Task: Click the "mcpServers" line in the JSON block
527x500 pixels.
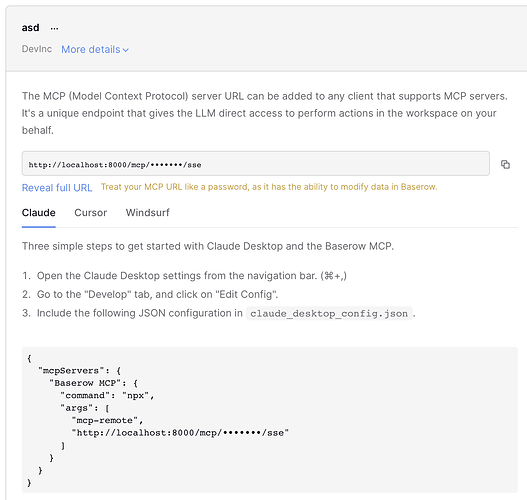Action: (x=79, y=371)
